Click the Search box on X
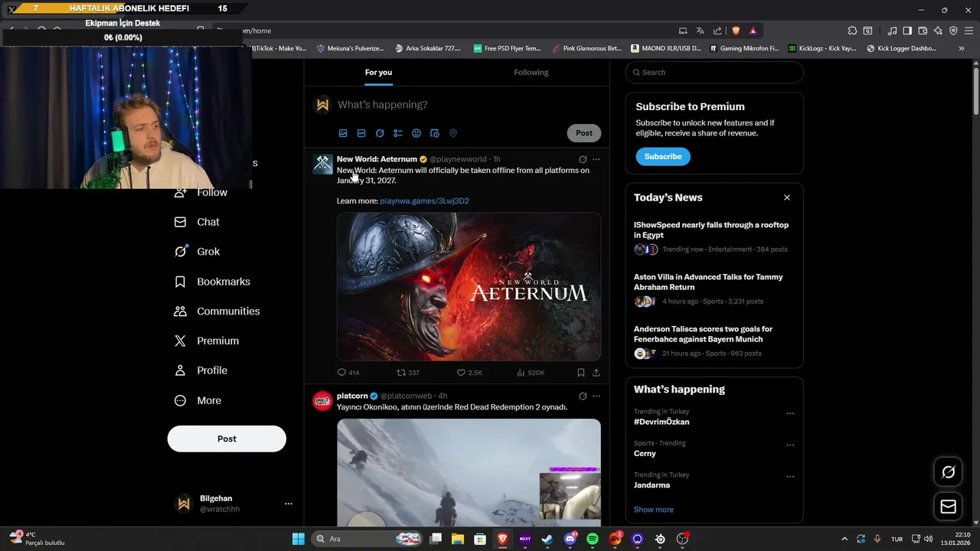The width and height of the screenshot is (980, 551). click(714, 73)
